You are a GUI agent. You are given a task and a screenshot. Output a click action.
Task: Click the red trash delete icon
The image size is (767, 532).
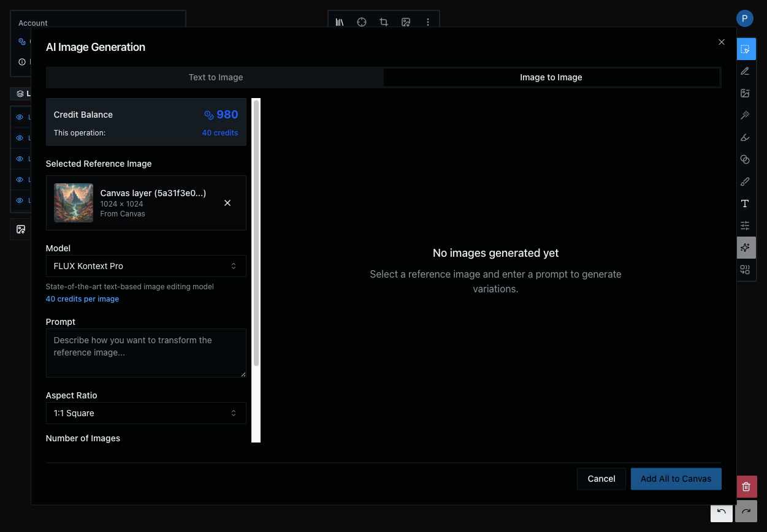[746, 487]
